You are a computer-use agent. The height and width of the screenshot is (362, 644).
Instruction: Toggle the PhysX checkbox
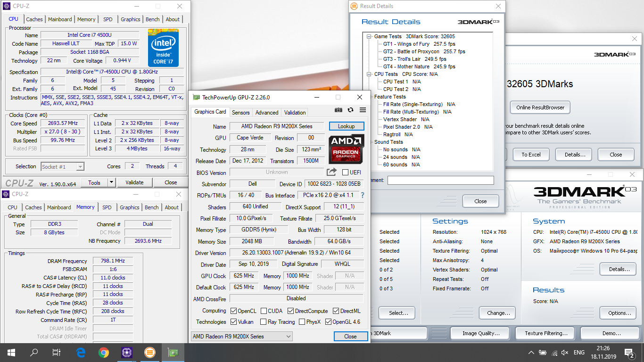click(x=302, y=322)
